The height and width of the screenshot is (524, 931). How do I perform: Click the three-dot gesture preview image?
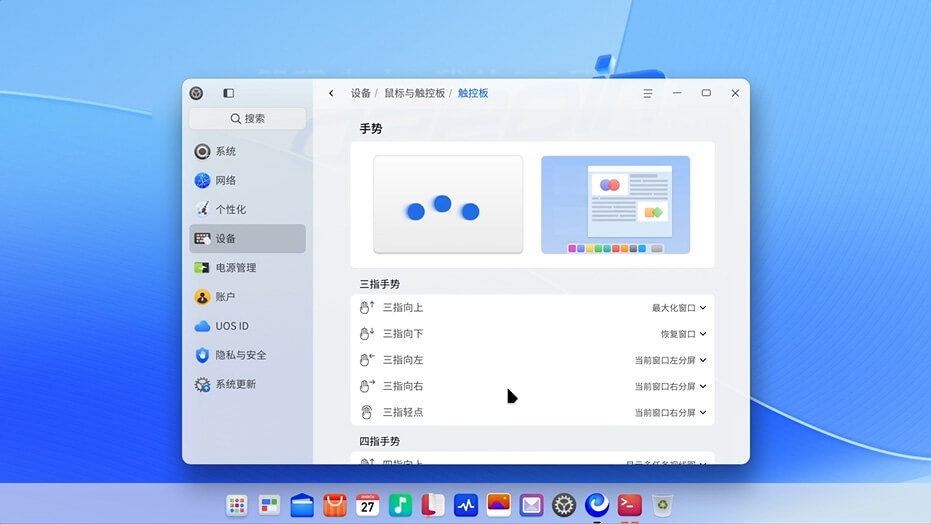(x=448, y=204)
